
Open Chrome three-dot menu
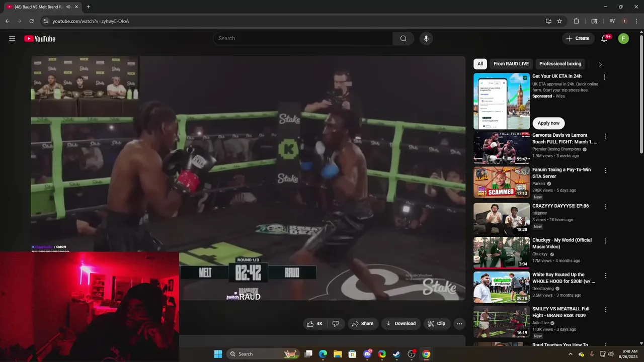click(x=637, y=21)
